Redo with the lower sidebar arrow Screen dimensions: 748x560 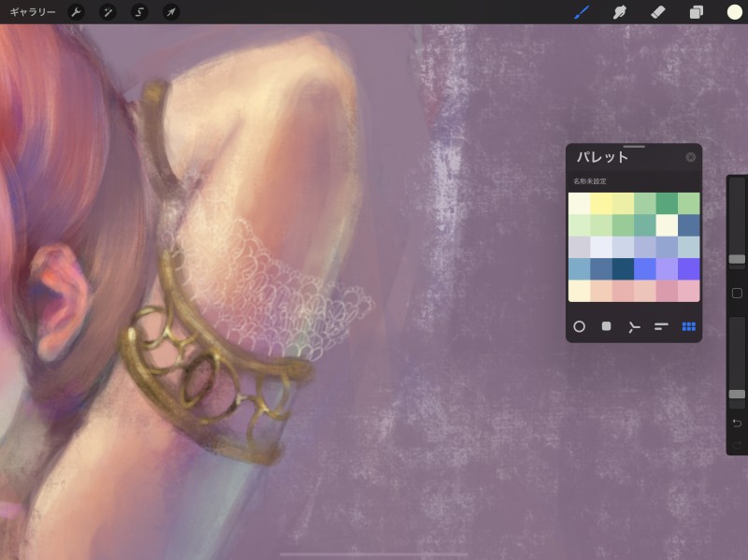click(737, 445)
